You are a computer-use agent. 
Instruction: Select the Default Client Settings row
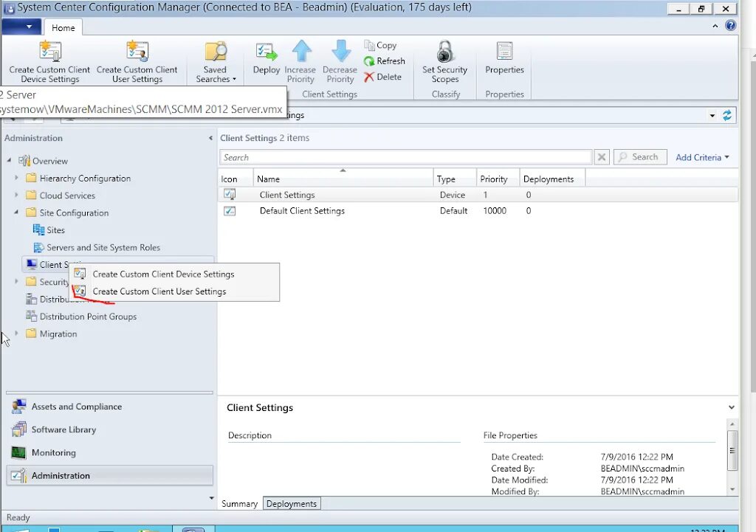point(478,210)
